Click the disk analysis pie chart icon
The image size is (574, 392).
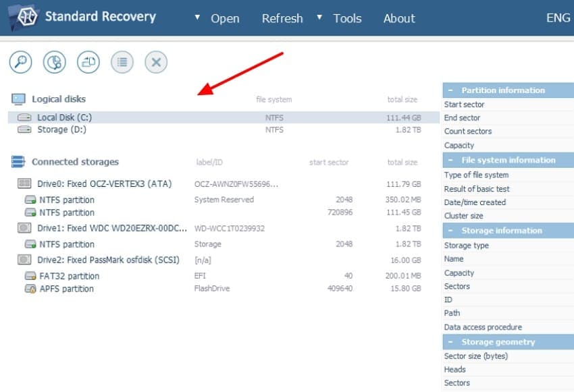54,62
